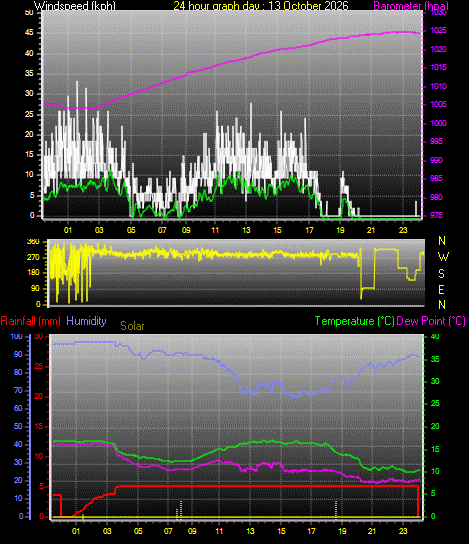This screenshot has height=544, width=469.
Task: Click hour 13 on the windspeed graph axis
Action: (246, 230)
